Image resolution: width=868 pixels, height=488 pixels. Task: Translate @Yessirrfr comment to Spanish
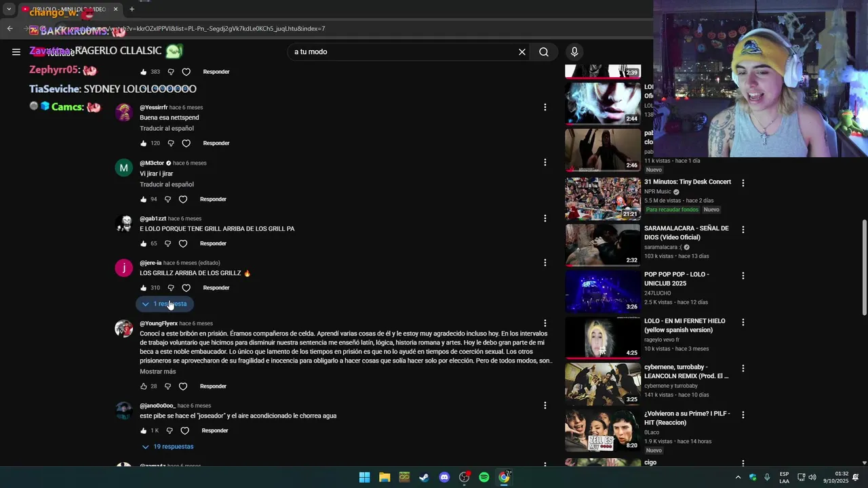(167, 128)
